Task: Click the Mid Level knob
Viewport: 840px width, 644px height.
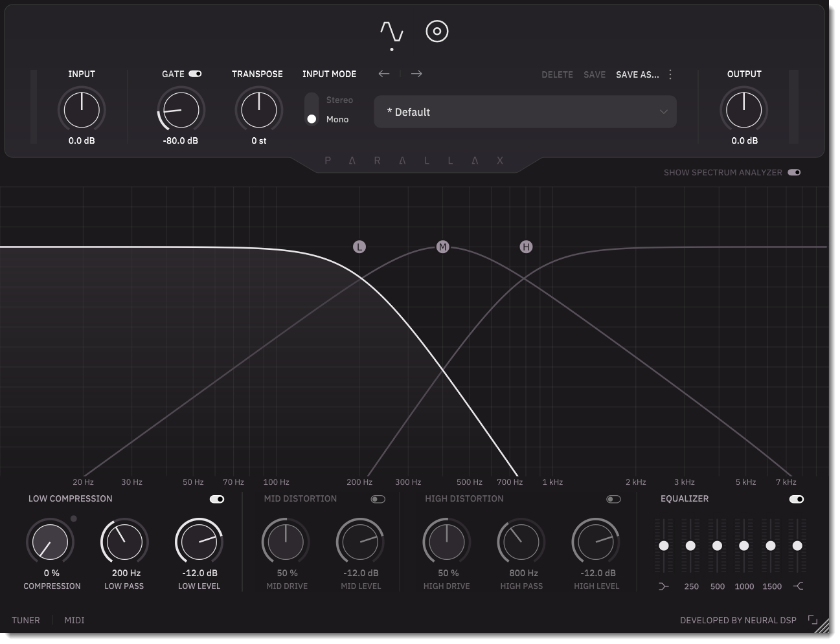Action: tap(360, 542)
